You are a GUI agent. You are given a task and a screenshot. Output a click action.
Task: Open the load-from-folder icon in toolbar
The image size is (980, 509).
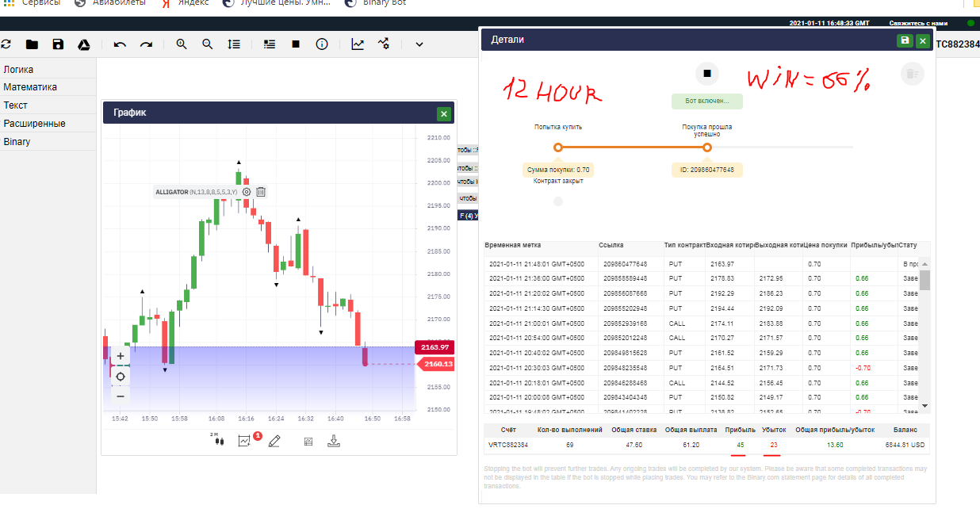pos(32,44)
